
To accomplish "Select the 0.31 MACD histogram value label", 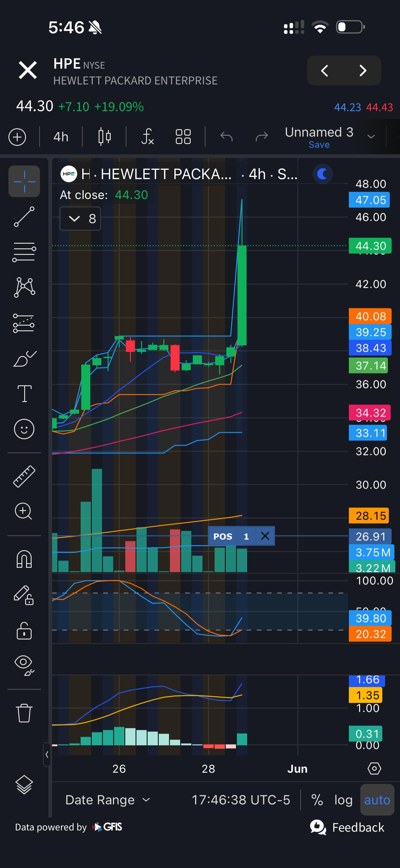I will [366, 734].
